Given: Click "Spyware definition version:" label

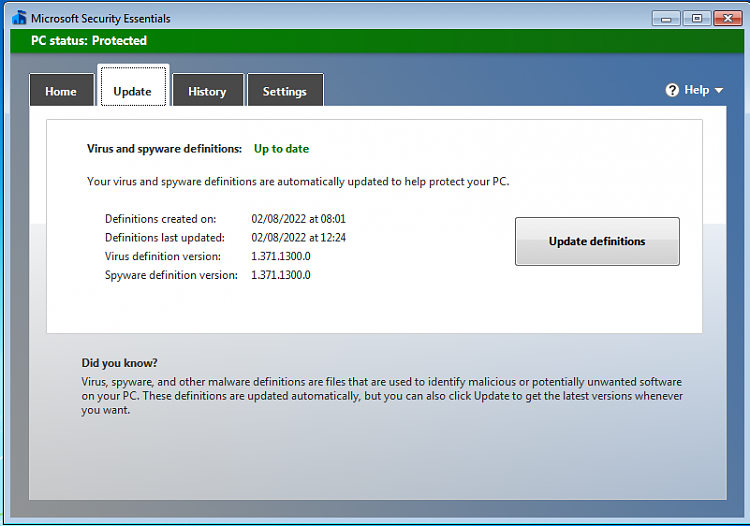Looking at the screenshot, I should pyautogui.click(x=171, y=275).
